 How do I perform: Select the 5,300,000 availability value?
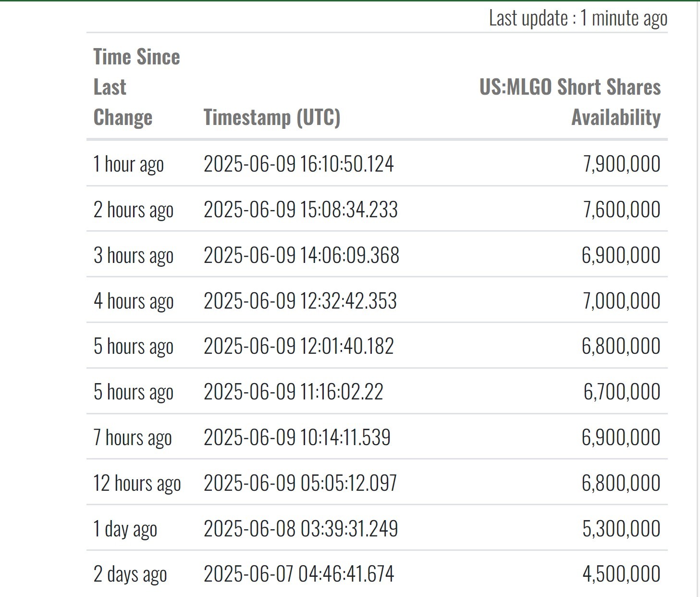coord(622,529)
